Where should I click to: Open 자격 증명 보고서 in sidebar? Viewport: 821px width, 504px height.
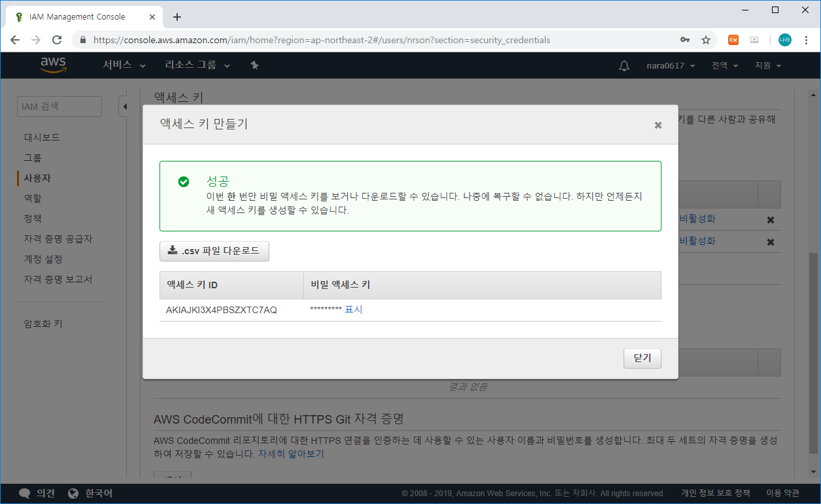[x=58, y=279]
